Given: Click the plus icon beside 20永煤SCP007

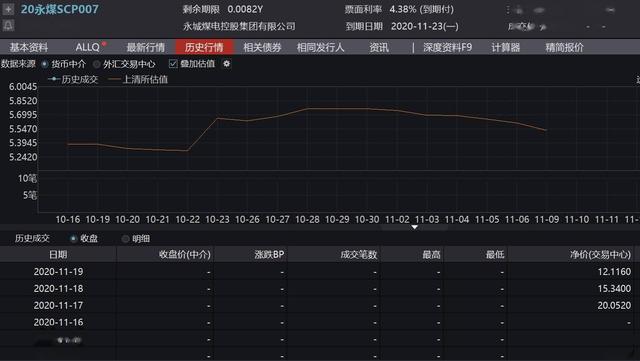Looking at the screenshot, I should click(x=8, y=9).
